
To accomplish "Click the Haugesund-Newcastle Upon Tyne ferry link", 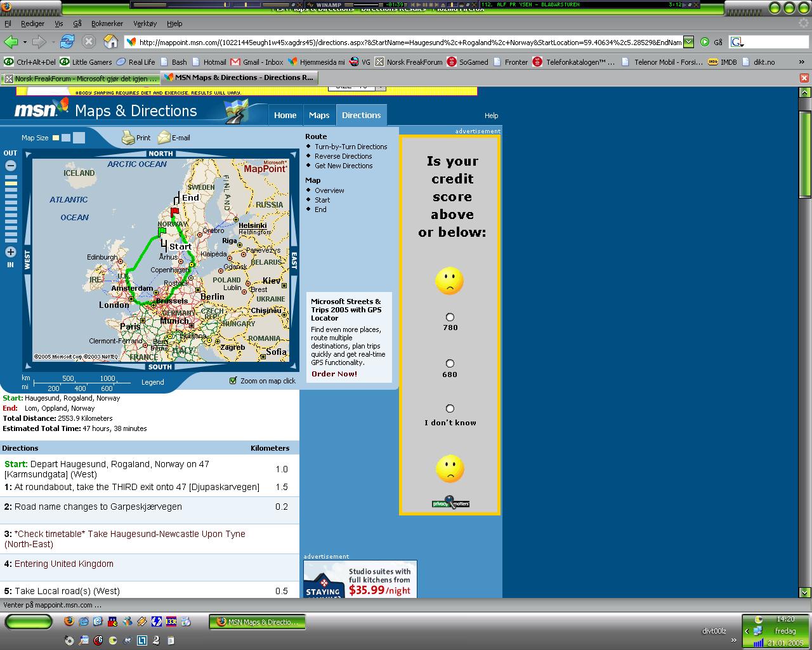I will (125, 539).
